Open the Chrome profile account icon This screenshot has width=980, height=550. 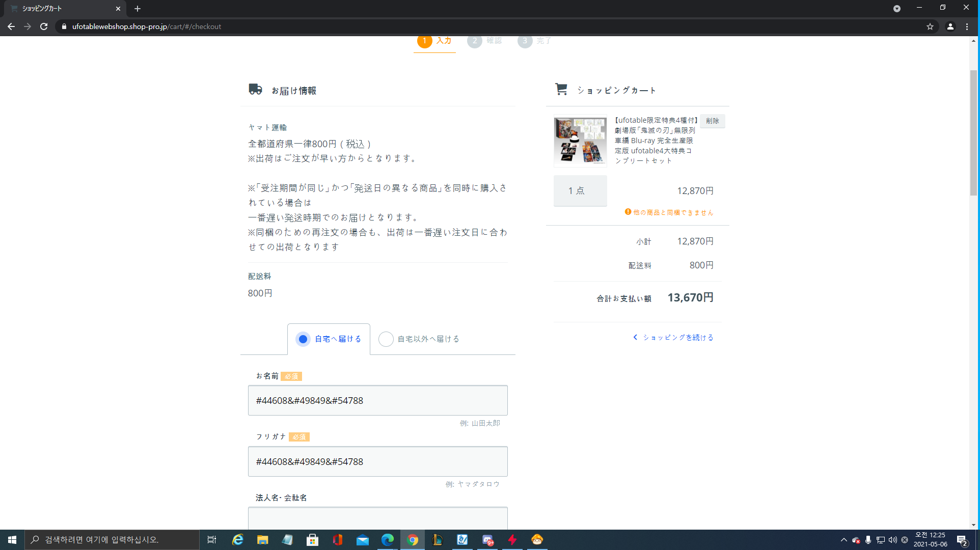pos(950,26)
